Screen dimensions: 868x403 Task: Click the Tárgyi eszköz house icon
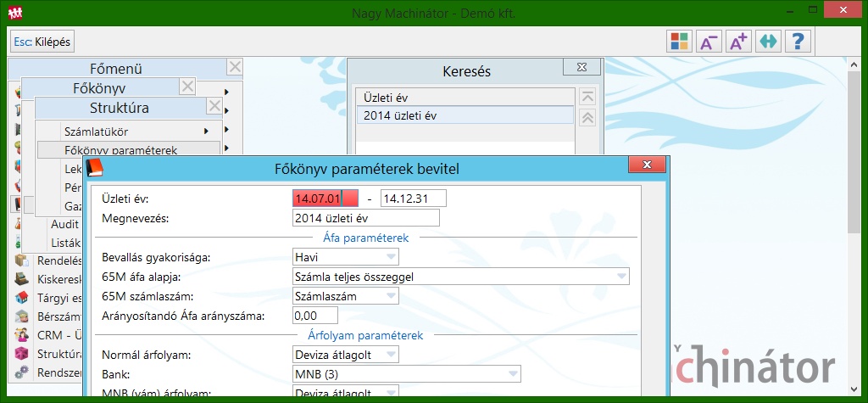(21, 298)
